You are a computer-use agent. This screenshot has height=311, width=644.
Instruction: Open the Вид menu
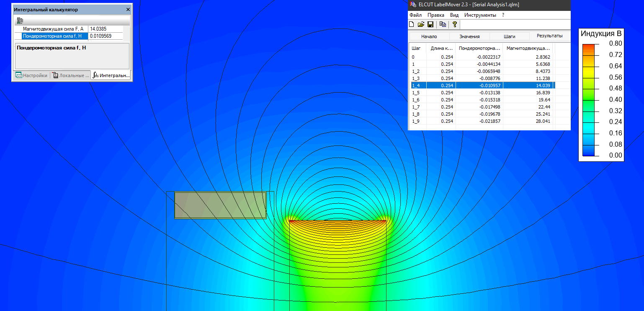pos(454,15)
